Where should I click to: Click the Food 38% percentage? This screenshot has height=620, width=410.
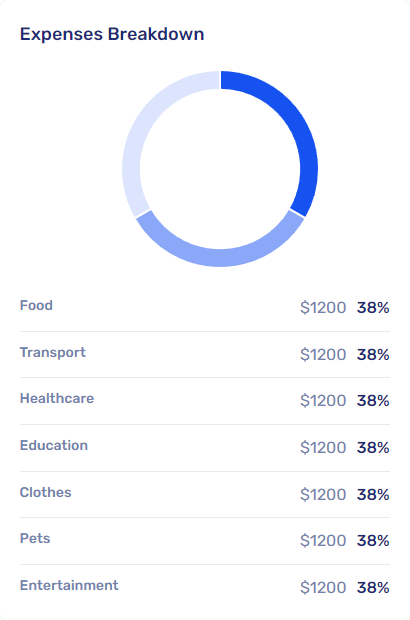pyautogui.click(x=373, y=308)
